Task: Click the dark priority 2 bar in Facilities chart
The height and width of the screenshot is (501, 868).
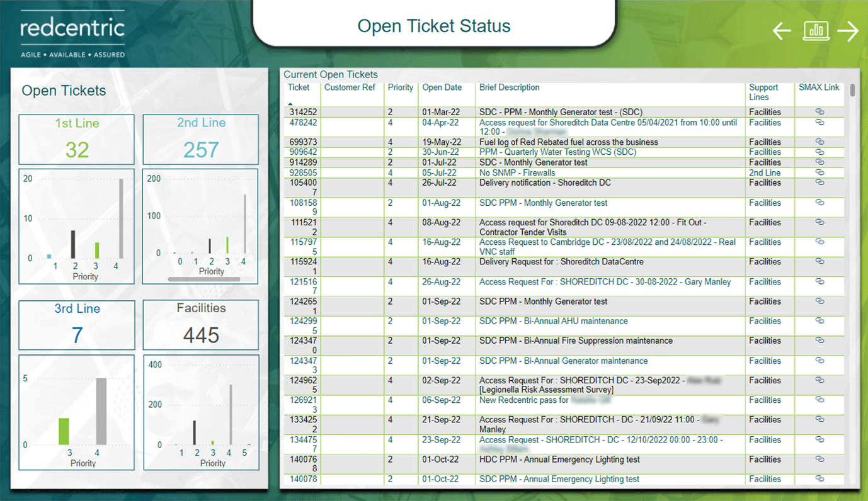Action: coord(195,433)
